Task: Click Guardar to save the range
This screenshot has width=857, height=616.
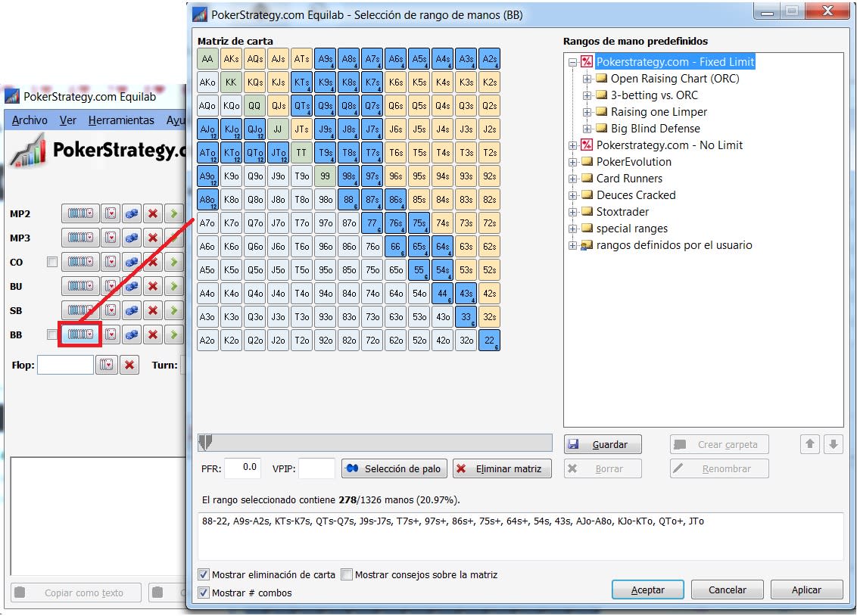Action: (603, 444)
